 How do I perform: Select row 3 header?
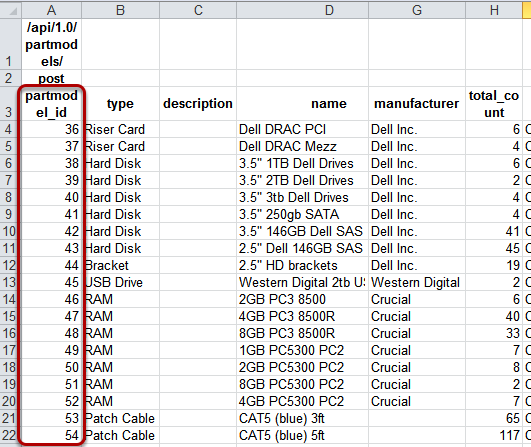pos(10,104)
